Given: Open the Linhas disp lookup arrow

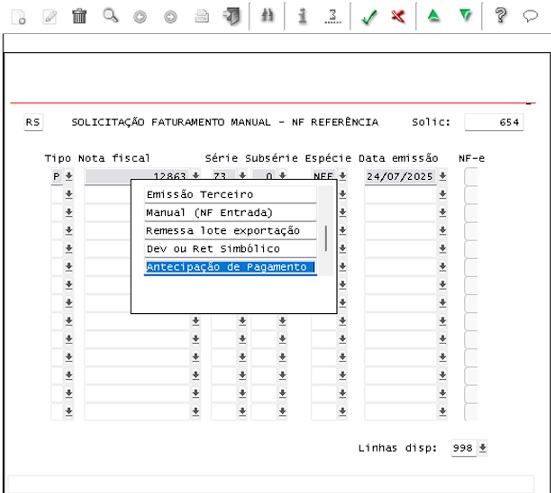Looking at the screenshot, I should [482, 447].
